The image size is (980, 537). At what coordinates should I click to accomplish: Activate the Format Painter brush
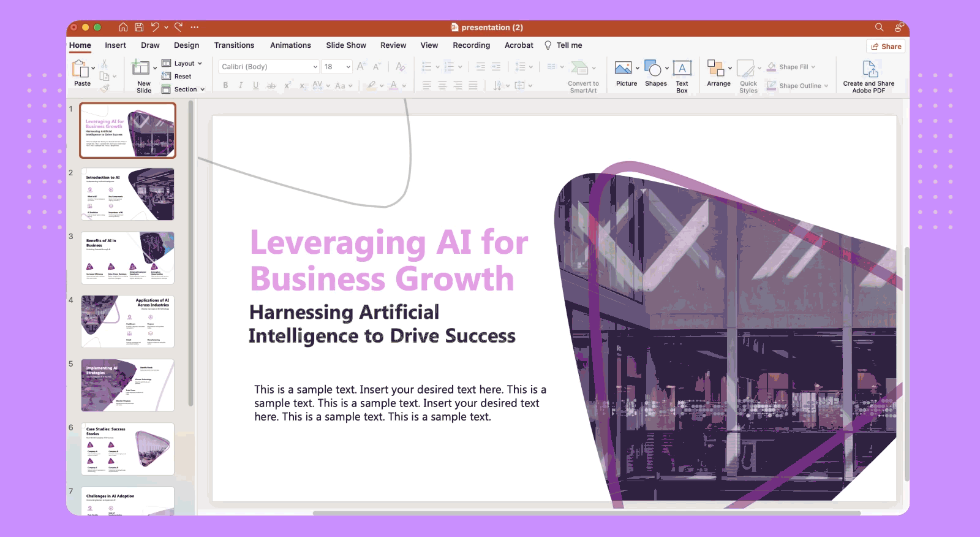coord(105,88)
